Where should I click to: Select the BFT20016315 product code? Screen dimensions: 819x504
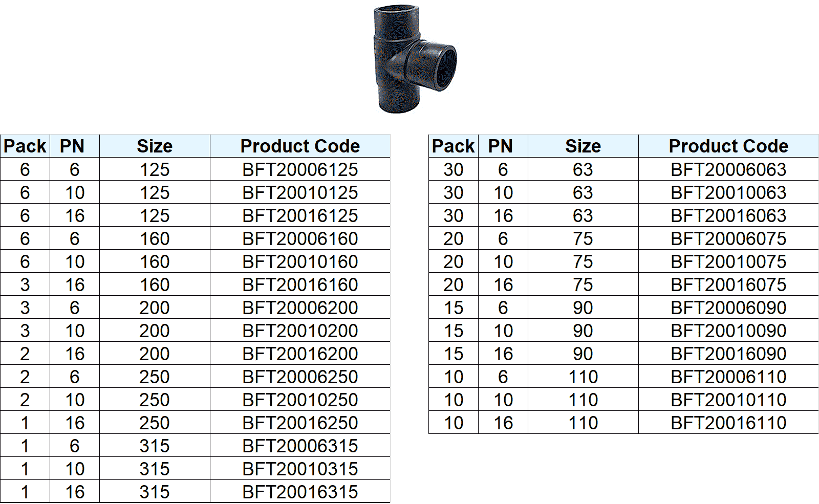300,492
